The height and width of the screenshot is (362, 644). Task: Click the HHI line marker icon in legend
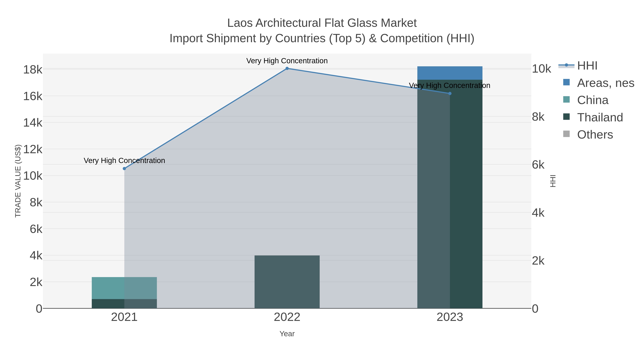coord(567,65)
